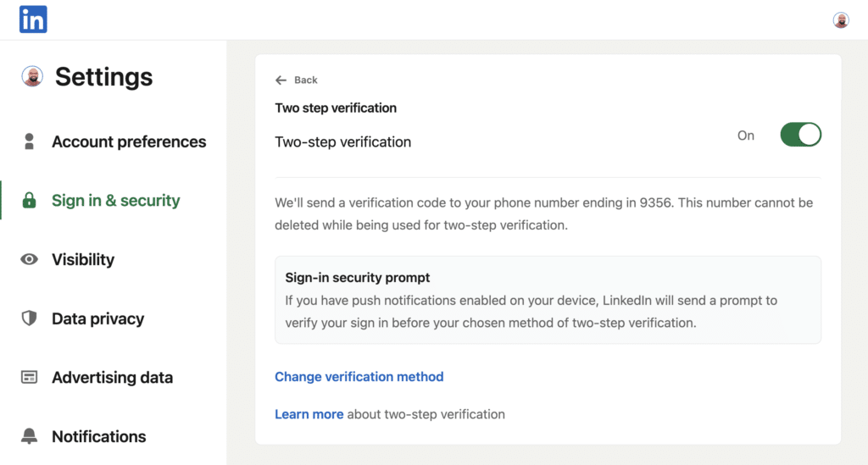Click the back arrow icon
Viewport: 868px width, 465px height.
(x=281, y=80)
